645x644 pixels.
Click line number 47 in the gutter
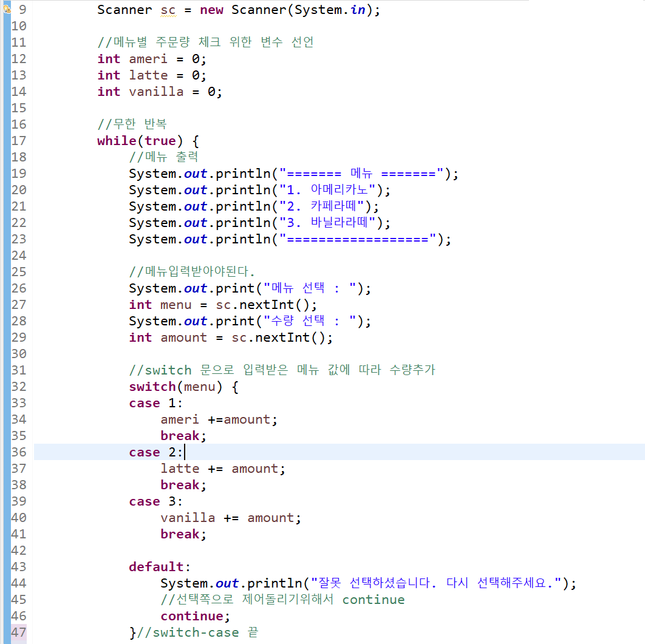click(x=19, y=632)
